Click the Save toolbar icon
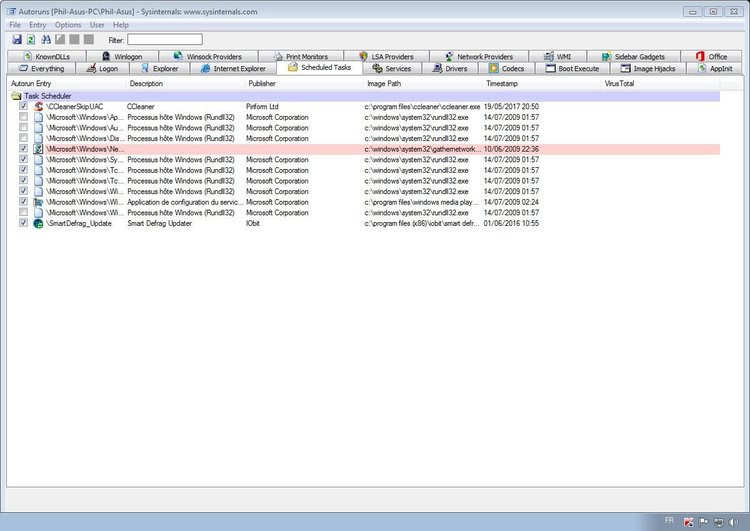This screenshot has width=750, height=531. pos(17,40)
